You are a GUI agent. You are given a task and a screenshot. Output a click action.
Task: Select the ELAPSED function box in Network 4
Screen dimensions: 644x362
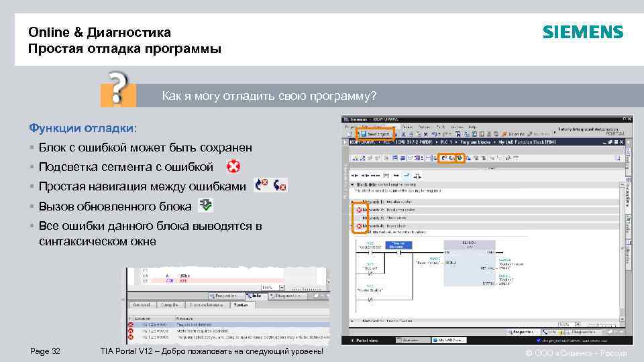pos(470,263)
